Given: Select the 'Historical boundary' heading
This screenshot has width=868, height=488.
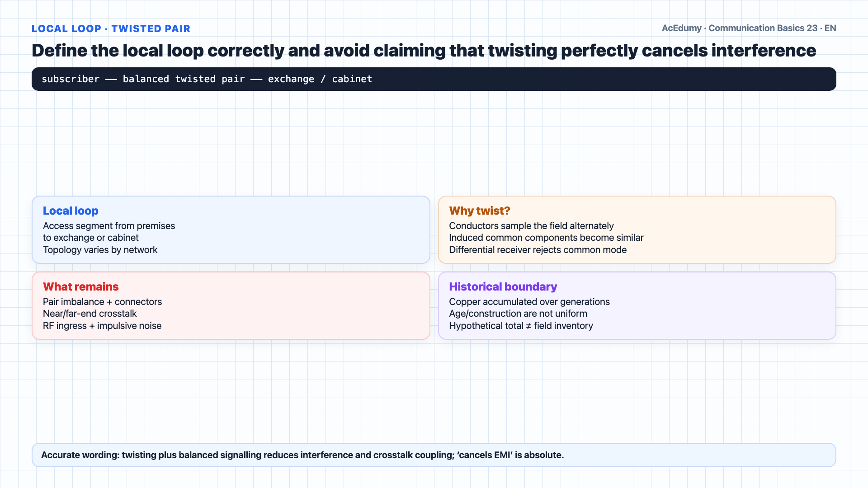Looking at the screenshot, I should pos(503,287).
